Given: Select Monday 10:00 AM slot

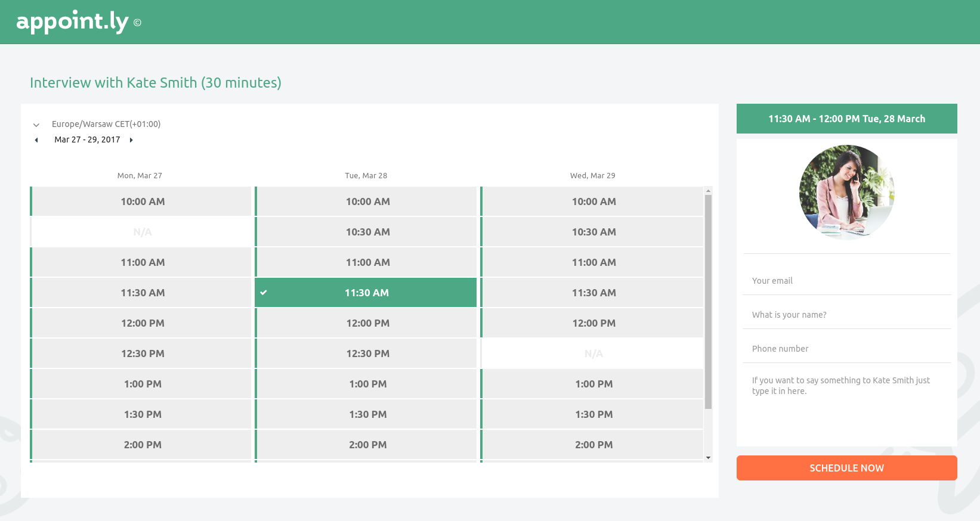Looking at the screenshot, I should (143, 201).
